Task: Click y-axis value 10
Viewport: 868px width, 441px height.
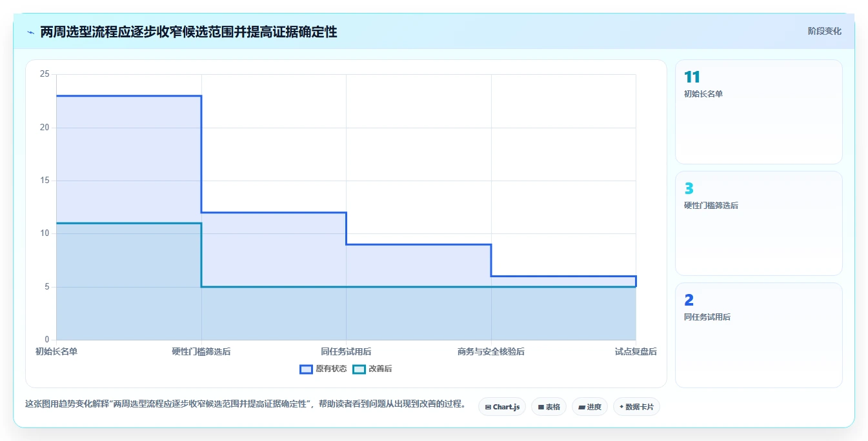Action: point(45,233)
